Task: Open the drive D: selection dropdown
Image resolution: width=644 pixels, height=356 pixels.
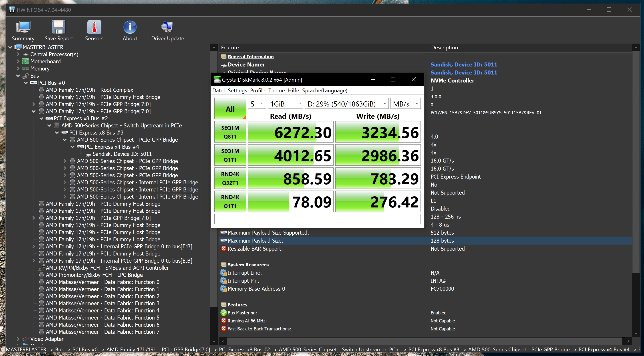Action: point(347,104)
